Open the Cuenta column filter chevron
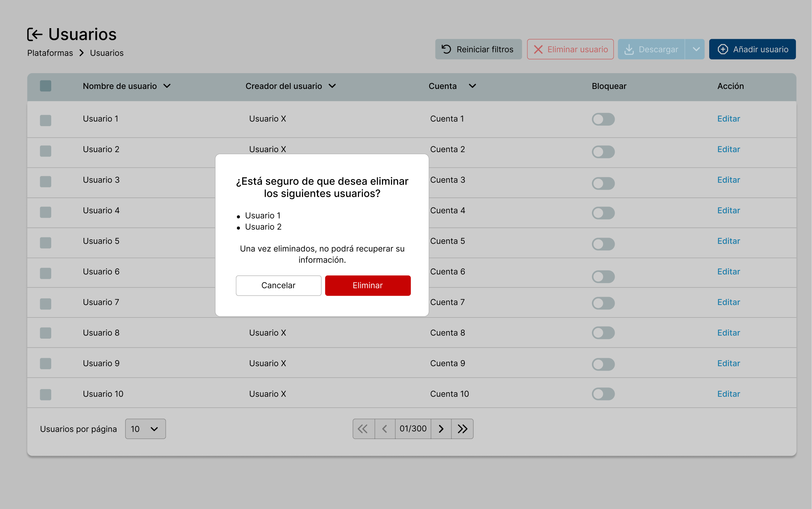This screenshot has height=509, width=812. tap(472, 86)
